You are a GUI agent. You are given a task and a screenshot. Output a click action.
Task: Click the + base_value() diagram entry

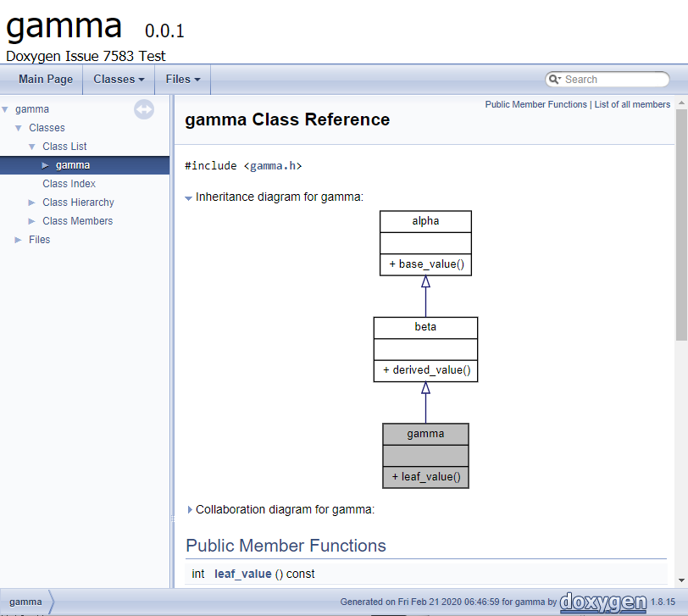pos(426,264)
